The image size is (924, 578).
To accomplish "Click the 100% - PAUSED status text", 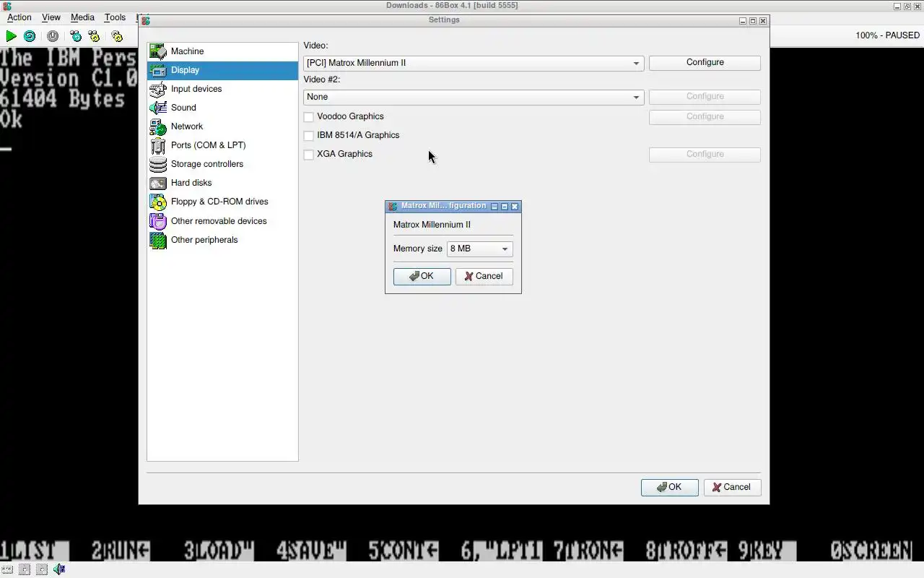I will coord(888,35).
